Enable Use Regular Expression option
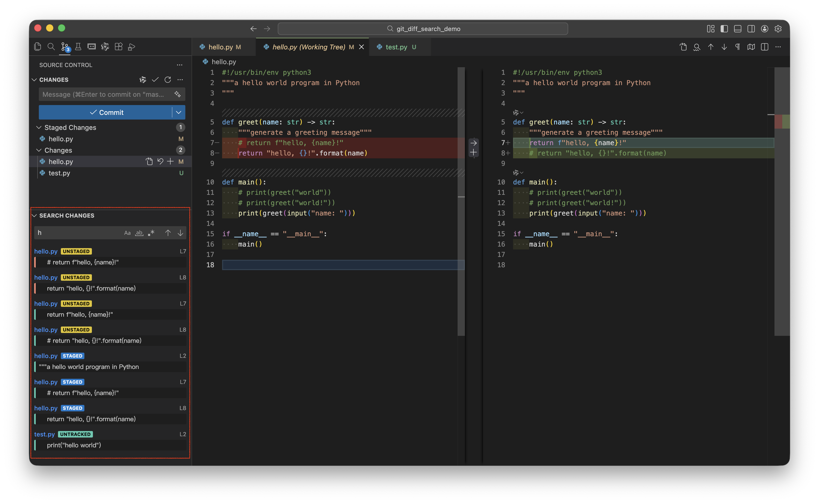The image size is (819, 504). click(x=151, y=233)
